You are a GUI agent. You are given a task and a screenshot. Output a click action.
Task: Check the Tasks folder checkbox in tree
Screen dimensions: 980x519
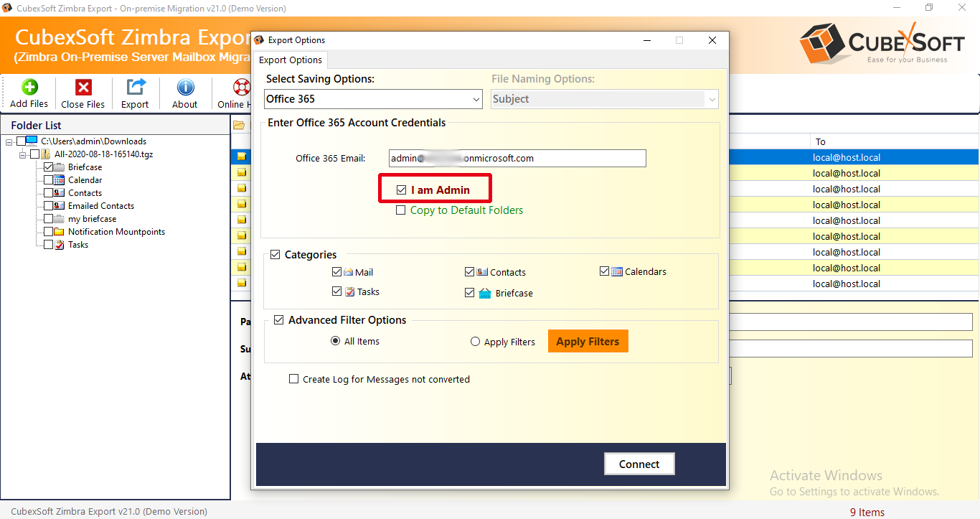(49, 245)
